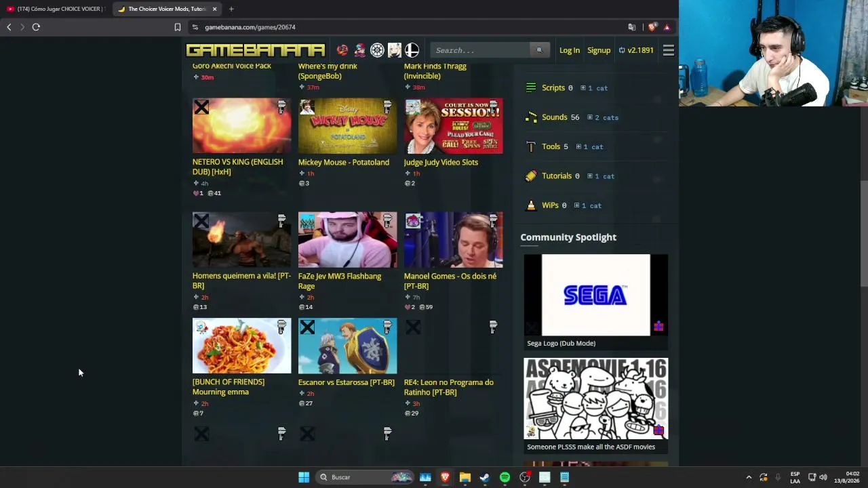Click the Brave browser taskbar icon

coord(445,477)
